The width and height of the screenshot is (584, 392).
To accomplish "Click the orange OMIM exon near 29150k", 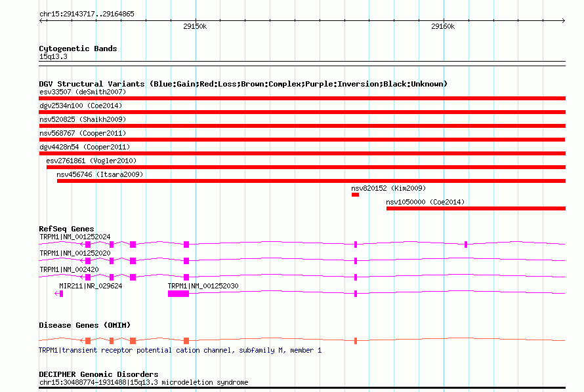I will (x=186, y=341).
